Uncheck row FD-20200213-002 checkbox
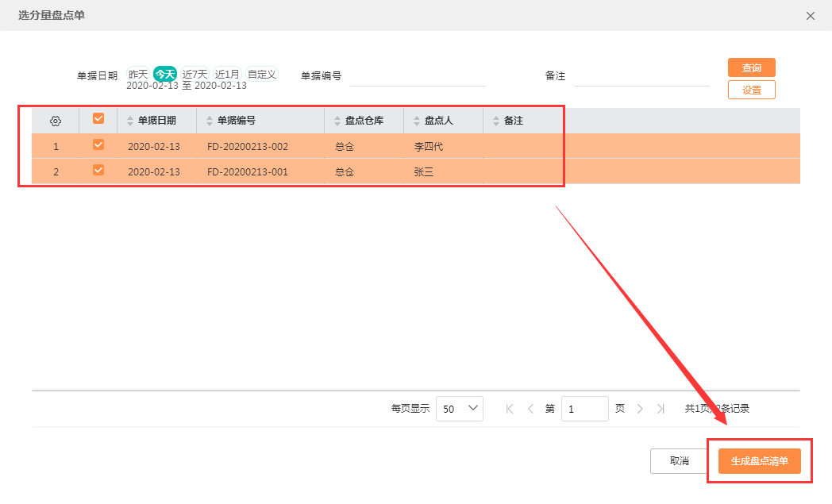This screenshot has width=832, height=504. coord(98,144)
